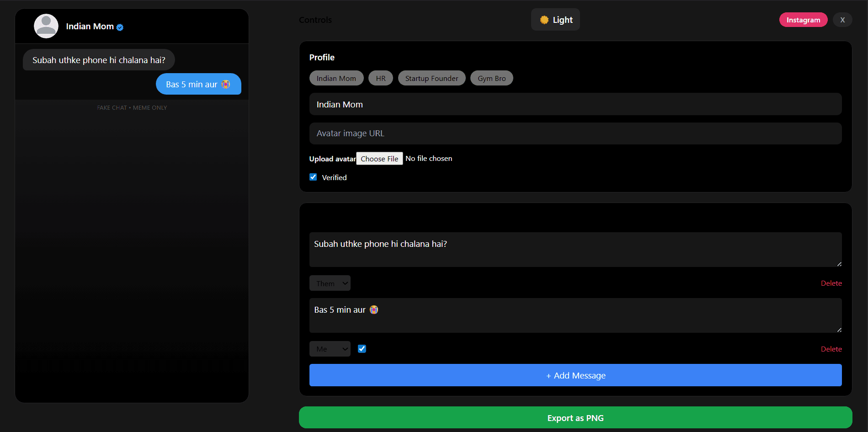Choose the HR profile preset
The image size is (868, 432).
tap(380, 79)
